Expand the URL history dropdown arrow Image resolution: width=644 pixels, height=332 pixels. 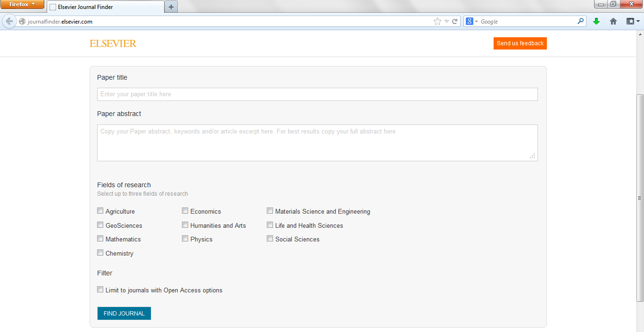pos(446,21)
